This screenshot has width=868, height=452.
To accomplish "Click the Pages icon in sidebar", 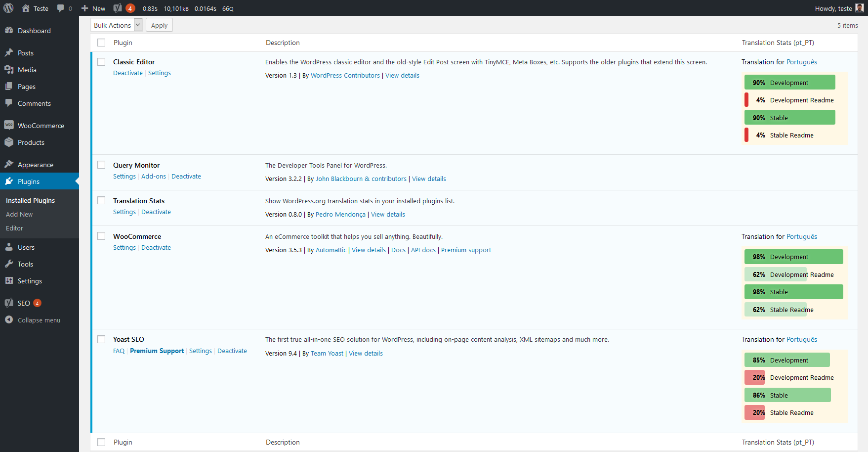I will tap(9, 86).
